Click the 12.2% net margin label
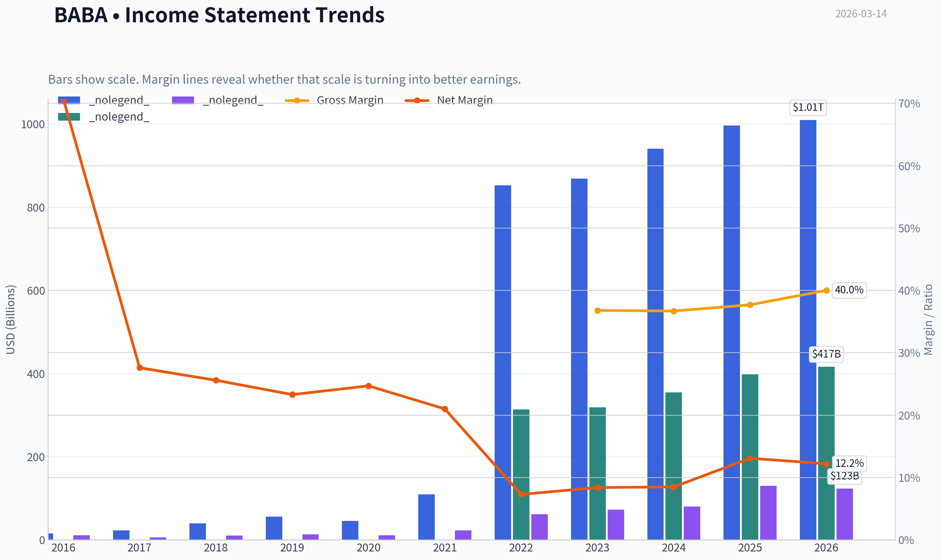The width and height of the screenshot is (941, 560). click(x=849, y=464)
